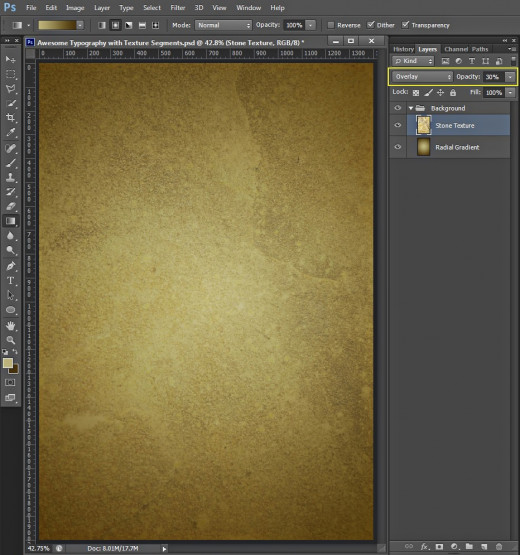
Task: Select the Eyedropper tool
Action: pyautogui.click(x=11, y=133)
